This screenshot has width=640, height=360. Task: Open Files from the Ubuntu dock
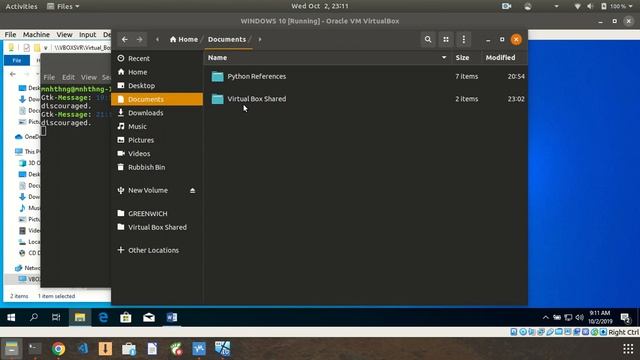coord(11,349)
